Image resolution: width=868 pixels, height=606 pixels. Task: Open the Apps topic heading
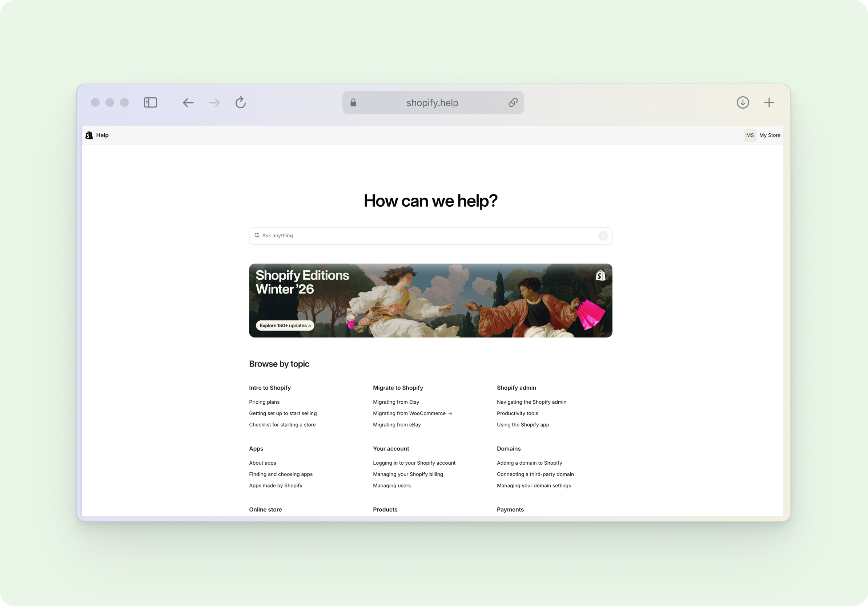pos(256,448)
